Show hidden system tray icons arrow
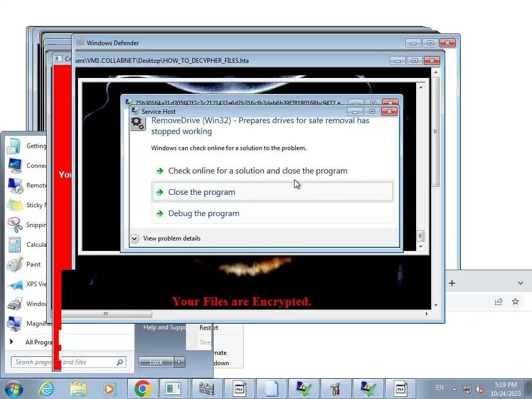This screenshot has height=399, width=532. (x=454, y=389)
